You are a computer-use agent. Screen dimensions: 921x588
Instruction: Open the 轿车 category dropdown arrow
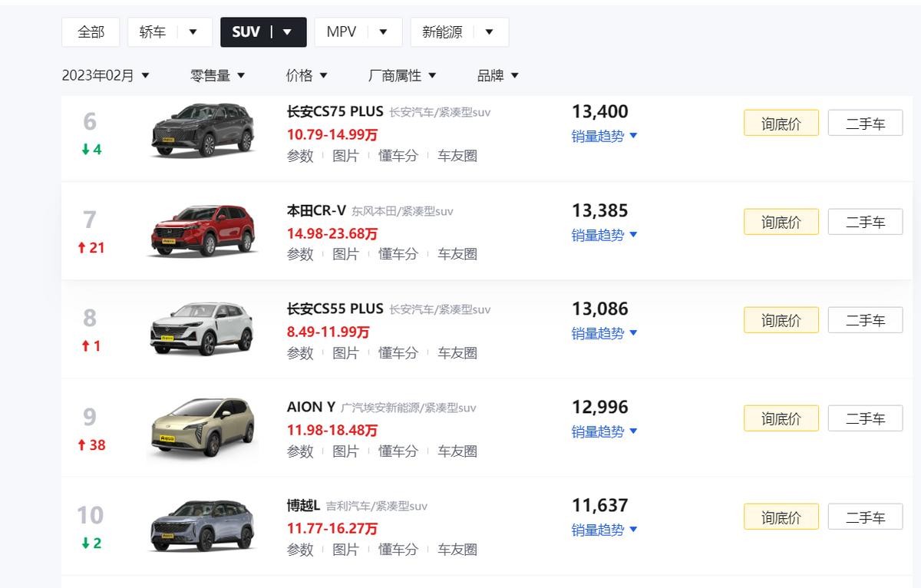193,32
